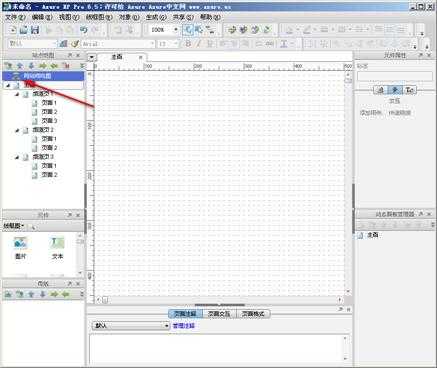Click the format painter icon beside Arial font box
This screenshot has width=437, height=368.
(75, 44)
